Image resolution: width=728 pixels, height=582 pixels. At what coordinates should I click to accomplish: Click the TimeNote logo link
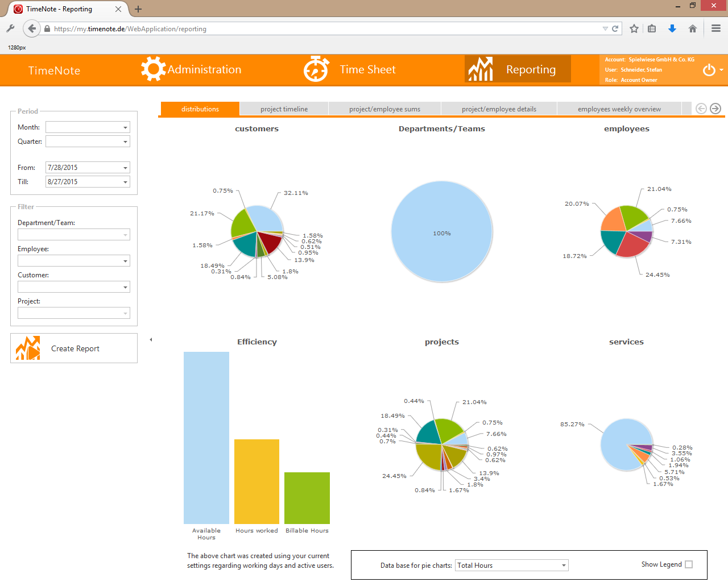point(54,70)
